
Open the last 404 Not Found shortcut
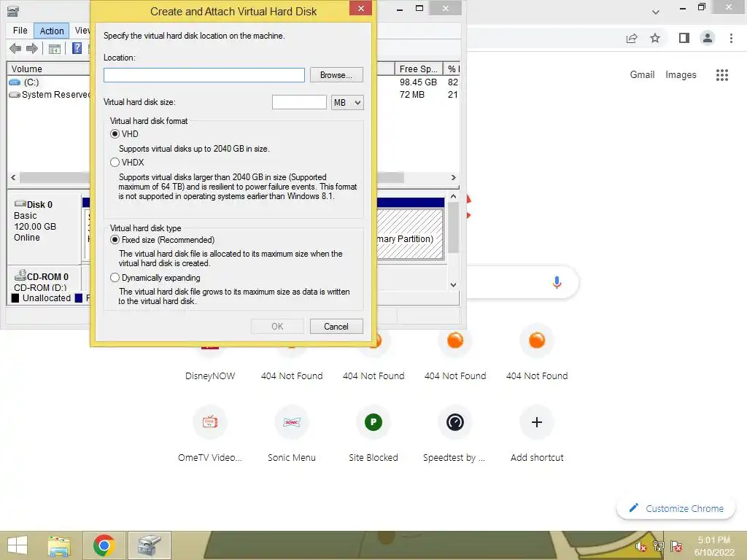537,341
